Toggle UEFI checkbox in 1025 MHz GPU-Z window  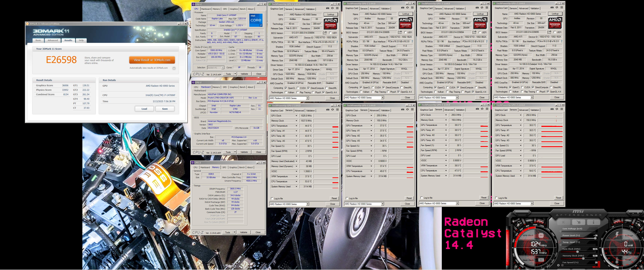[330, 33]
